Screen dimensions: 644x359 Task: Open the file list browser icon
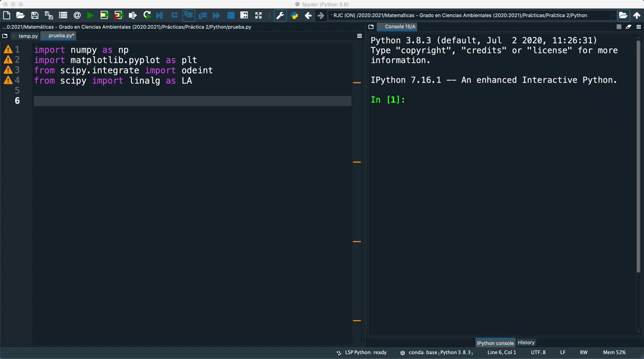coord(63,15)
